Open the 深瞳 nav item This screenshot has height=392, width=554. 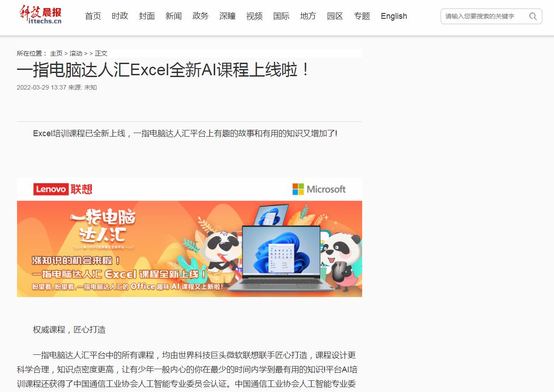pos(228,16)
